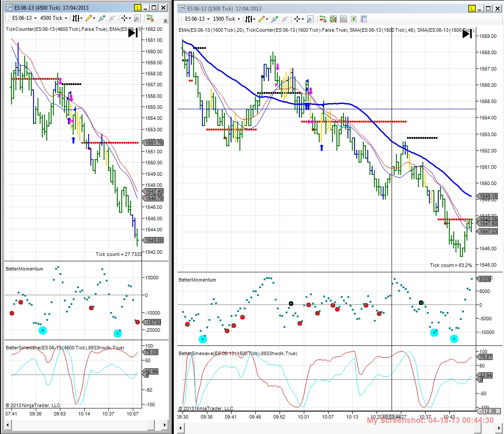Screen dimensions: 504x434
Task: Select drawing tools pencil in 4500 Tick window
Action: pyautogui.click(x=89, y=19)
